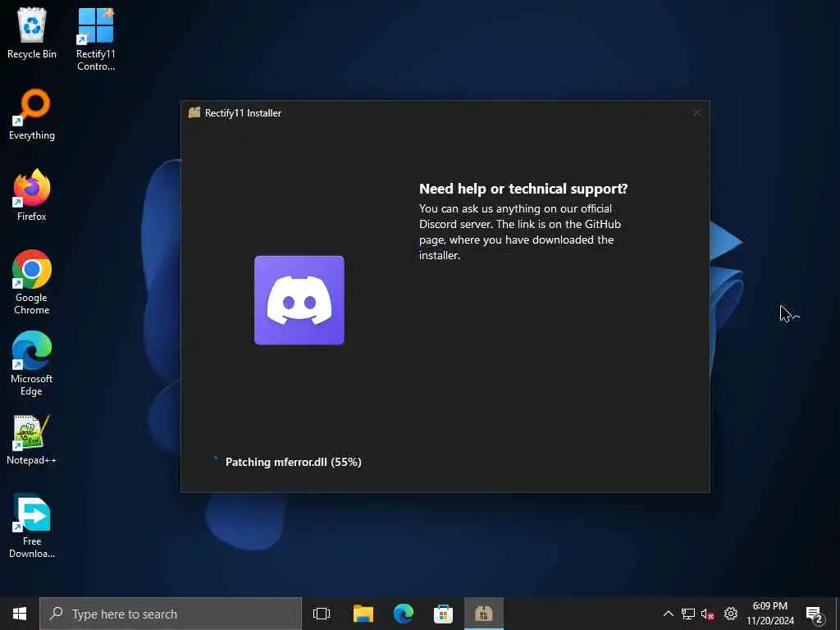The width and height of the screenshot is (840, 630).
Task: Click the settings gear tray icon
Action: point(731,614)
